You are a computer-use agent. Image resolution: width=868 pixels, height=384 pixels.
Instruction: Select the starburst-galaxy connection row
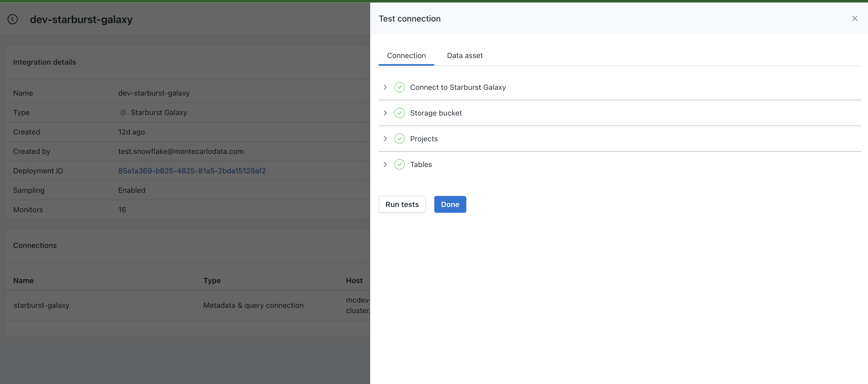click(x=42, y=305)
